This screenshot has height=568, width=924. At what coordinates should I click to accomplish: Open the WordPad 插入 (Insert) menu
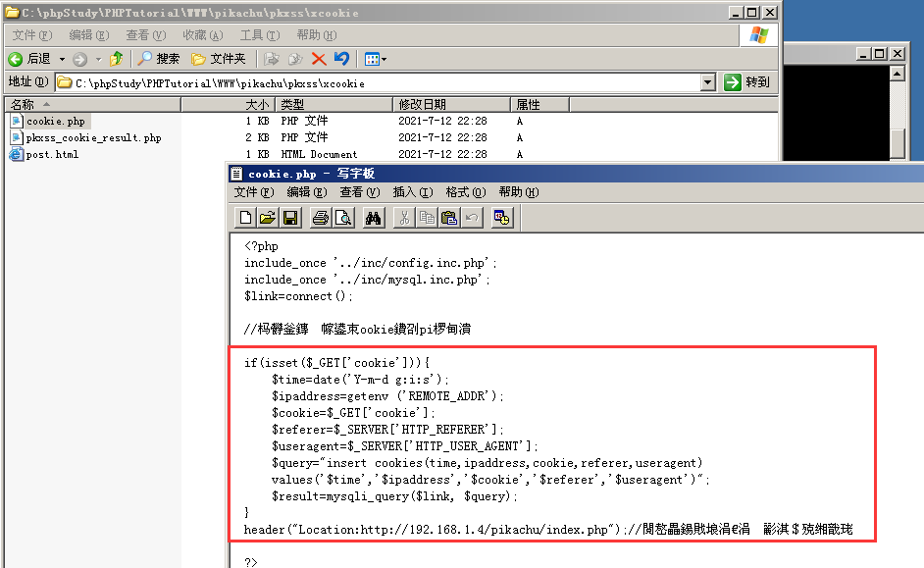(x=412, y=192)
